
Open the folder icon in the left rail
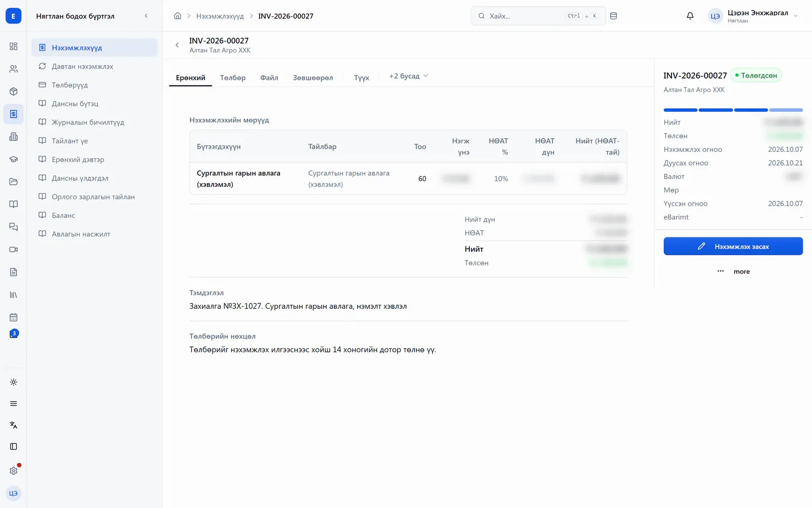click(14, 182)
